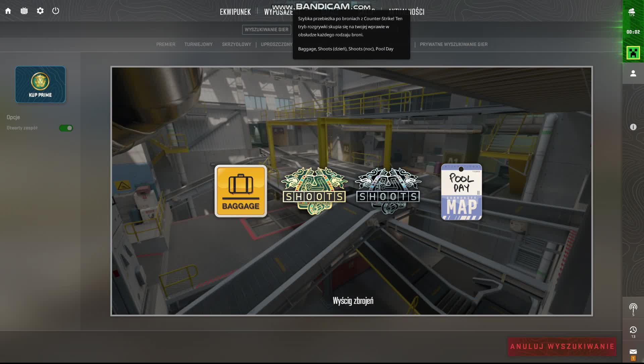Click the Kup Prime badge
This screenshot has width=644, height=364.
click(x=40, y=84)
